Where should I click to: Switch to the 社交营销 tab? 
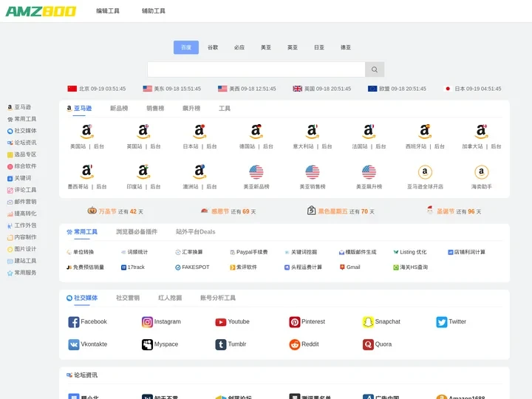128,298
